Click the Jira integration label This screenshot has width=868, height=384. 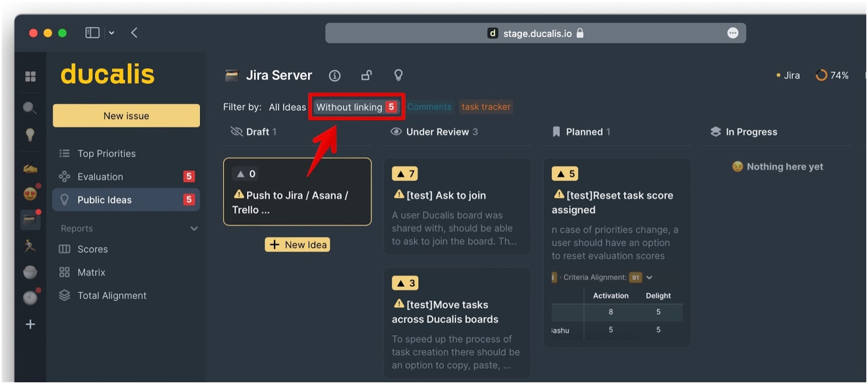pos(788,75)
